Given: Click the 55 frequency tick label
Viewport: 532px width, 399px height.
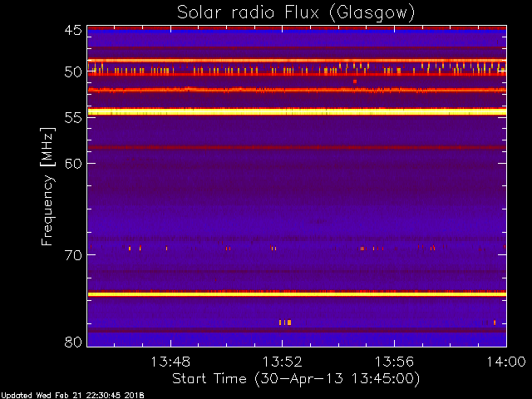Looking at the screenshot, I should coord(73,118).
